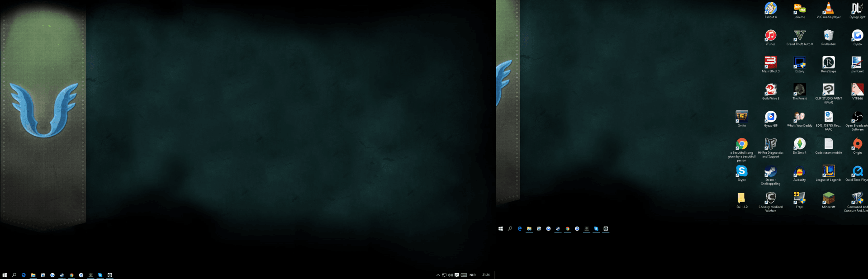This screenshot has width=868, height=279.
Task: Expand the hidden system tray icons chevron
Action: point(438,275)
